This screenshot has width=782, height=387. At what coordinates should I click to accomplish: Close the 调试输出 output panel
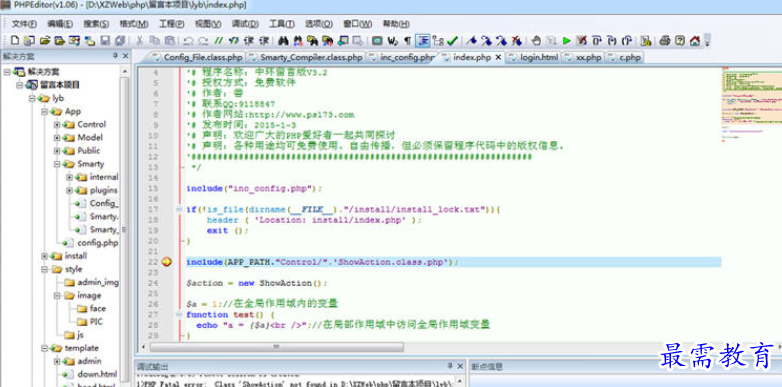coord(459,366)
